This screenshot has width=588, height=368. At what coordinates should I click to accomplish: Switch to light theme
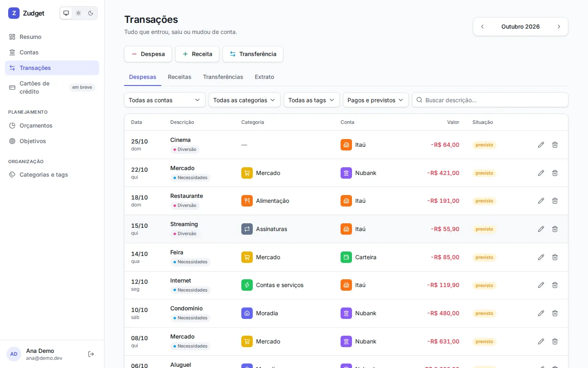(78, 13)
